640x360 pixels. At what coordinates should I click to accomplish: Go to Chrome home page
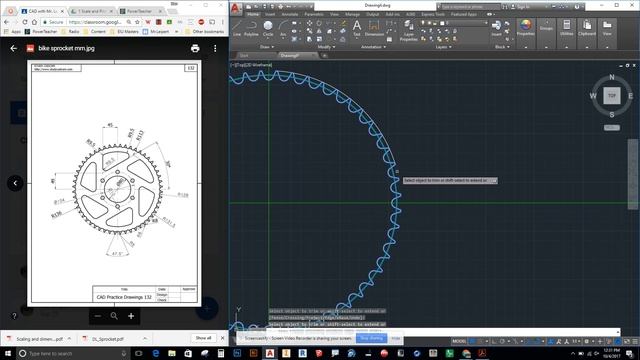tap(34, 22)
